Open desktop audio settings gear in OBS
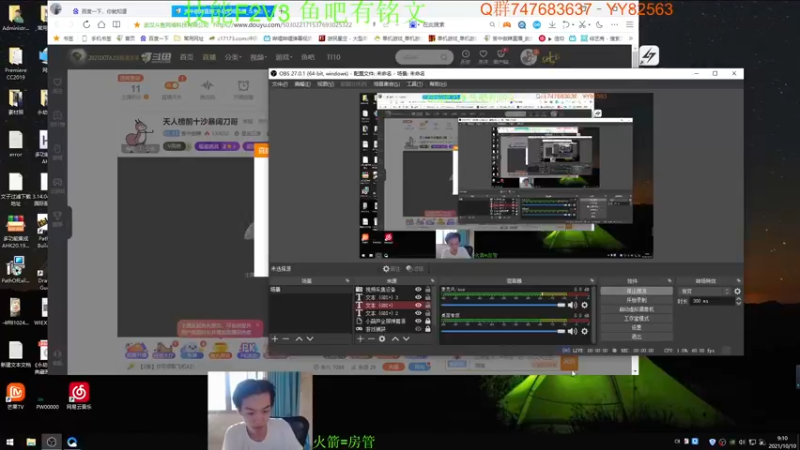Screen dimensions: 800x450 click(x=585, y=331)
